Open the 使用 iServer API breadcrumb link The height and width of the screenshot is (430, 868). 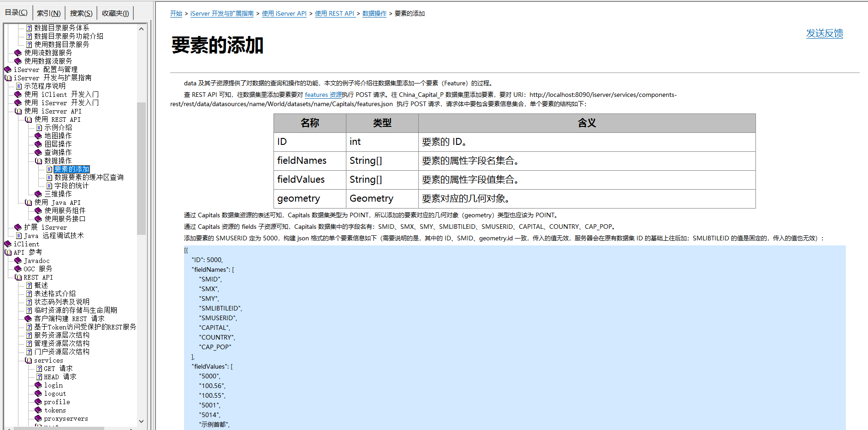(284, 14)
